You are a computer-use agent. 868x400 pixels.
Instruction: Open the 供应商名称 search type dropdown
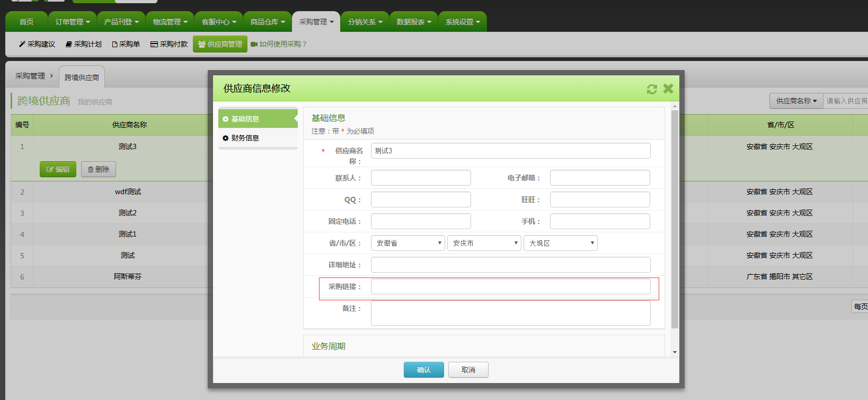pyautogui.click(x=796, y=101)
